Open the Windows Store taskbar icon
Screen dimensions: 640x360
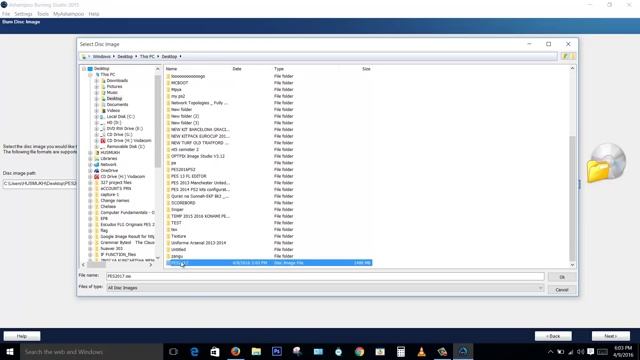[x=215, y=351]
